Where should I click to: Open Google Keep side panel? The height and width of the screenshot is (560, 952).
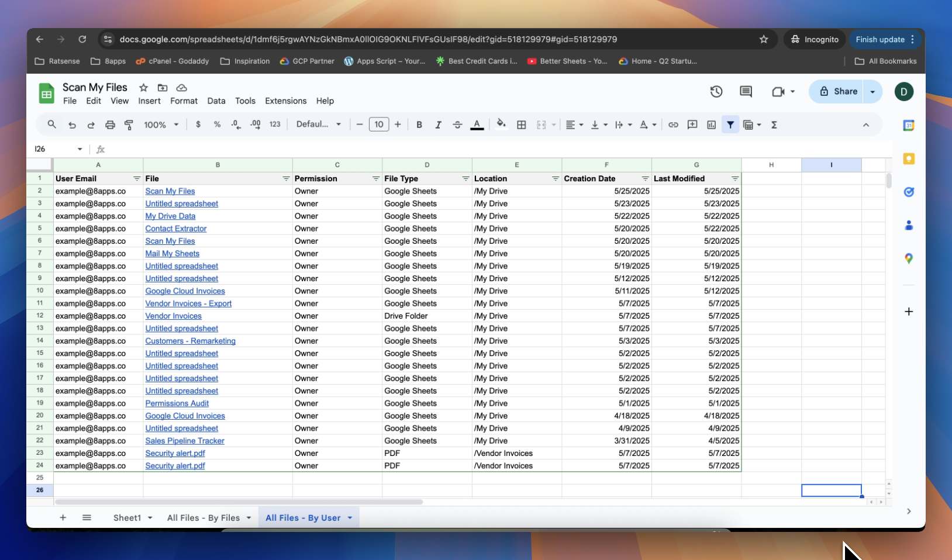click(909, 158)
